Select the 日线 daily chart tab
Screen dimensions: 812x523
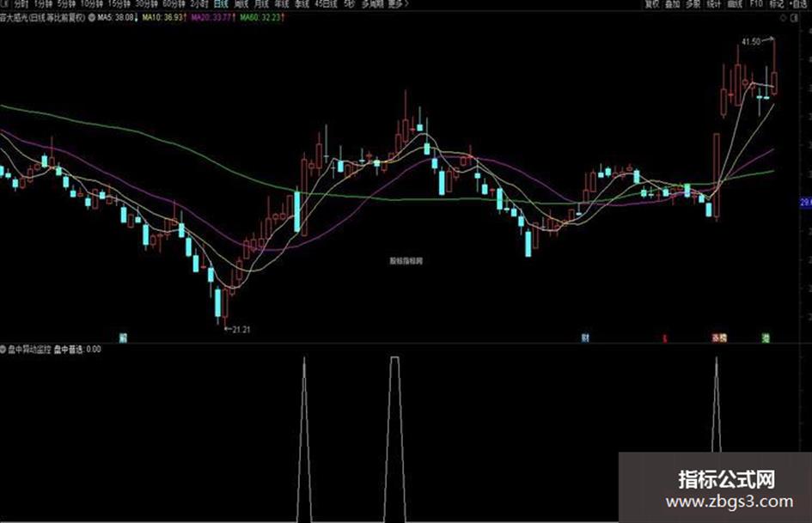click(x=221, y=3)
